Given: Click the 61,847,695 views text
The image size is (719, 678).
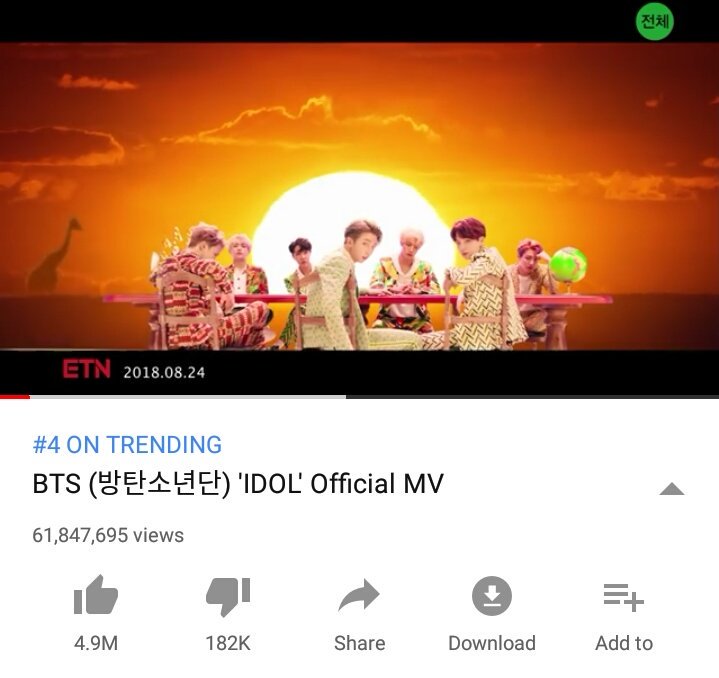Looking at the screenshot, I should 108,535.
